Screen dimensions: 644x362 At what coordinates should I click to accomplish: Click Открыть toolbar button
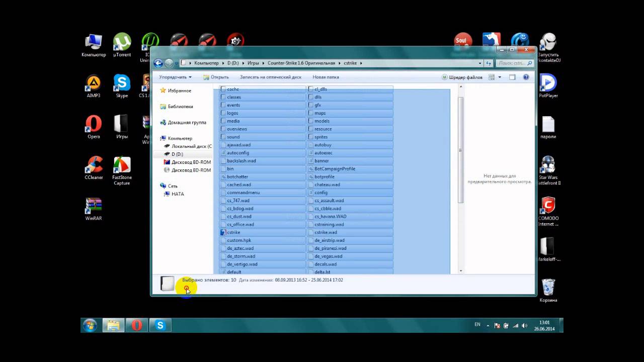point(216,77)
